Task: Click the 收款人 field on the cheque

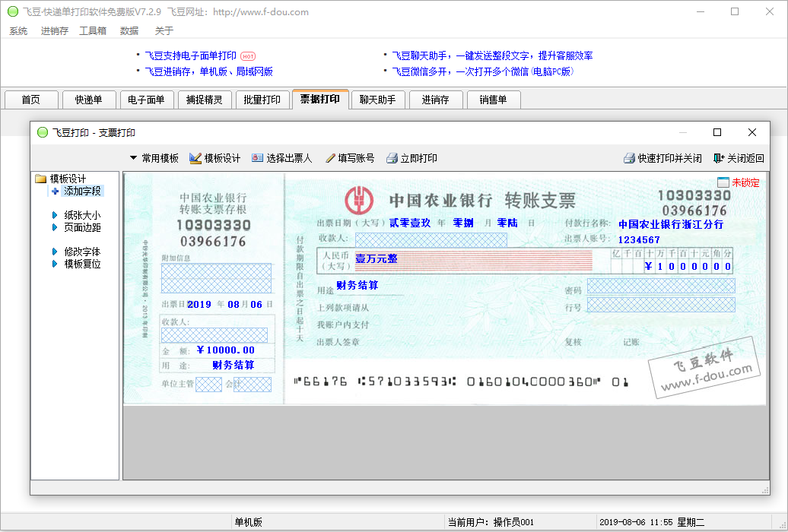Action: pyautogui.click(x=431, y=240)
